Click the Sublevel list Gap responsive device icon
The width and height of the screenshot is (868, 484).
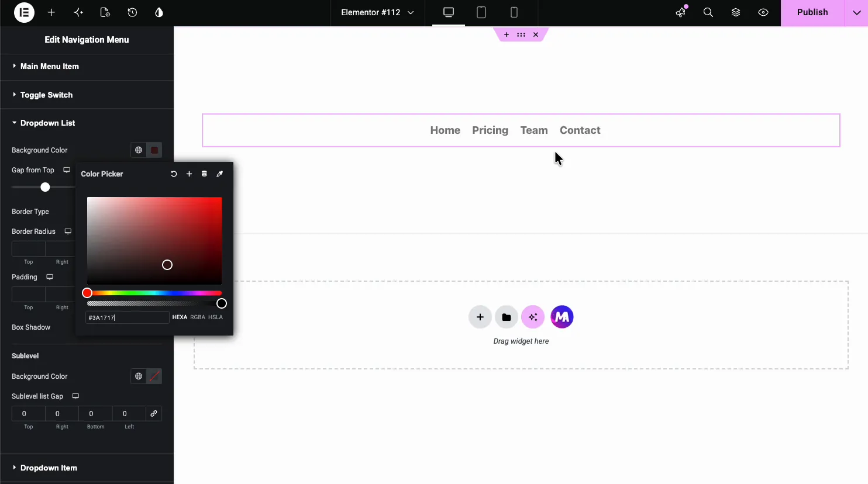[75, 396]
